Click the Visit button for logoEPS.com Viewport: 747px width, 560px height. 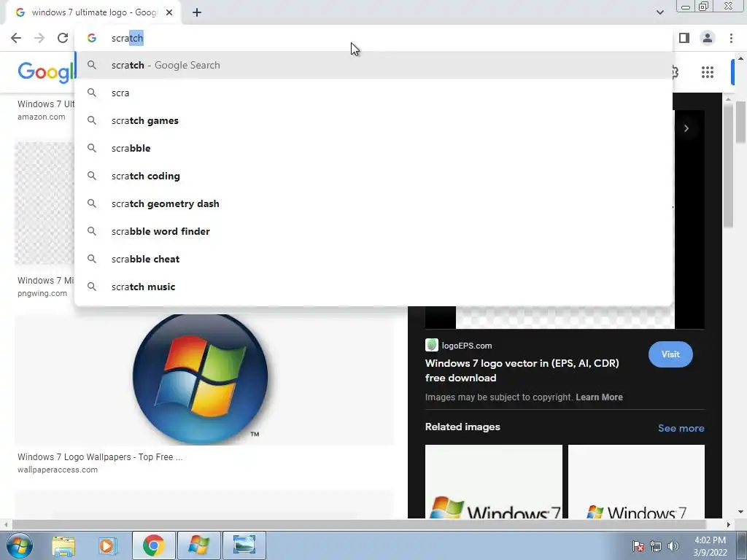pos(670,354)
